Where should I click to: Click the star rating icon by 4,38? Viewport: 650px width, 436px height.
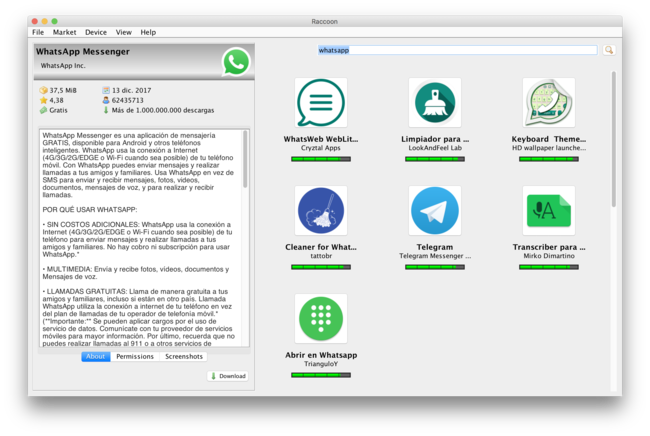coord(43,100)
